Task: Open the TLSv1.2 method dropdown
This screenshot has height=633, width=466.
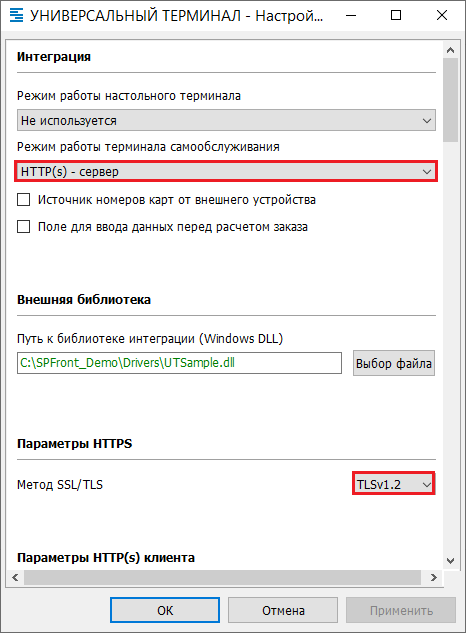Action: click(x=394, y=484)
